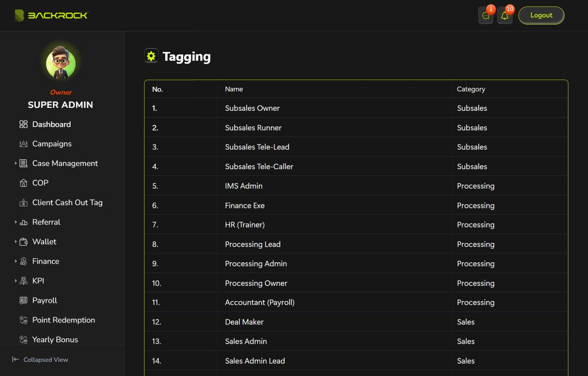Screen dimensions: 588x376
Task: Click Processing category in IMS Admin row
Action: pyautogui.click(x=475, y=186)
